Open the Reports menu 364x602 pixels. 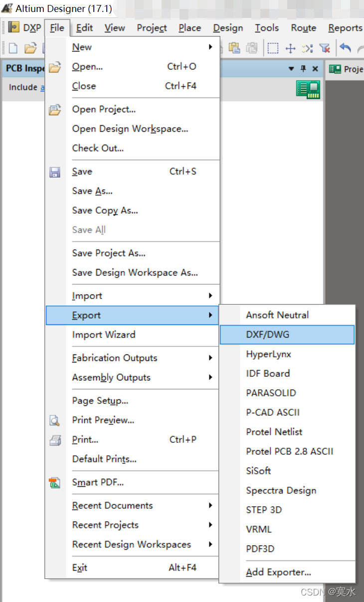tap(345, 28)
